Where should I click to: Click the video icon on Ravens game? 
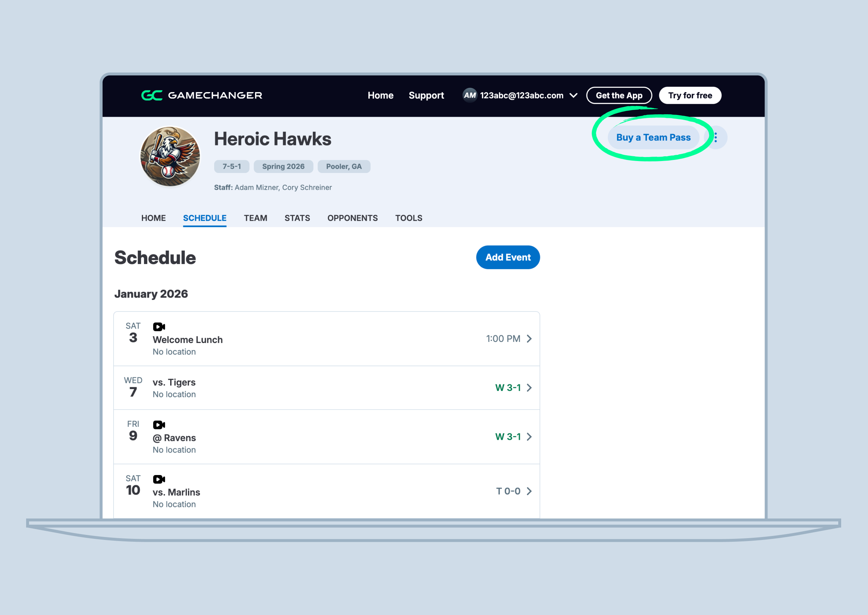(x=159, y=425)
